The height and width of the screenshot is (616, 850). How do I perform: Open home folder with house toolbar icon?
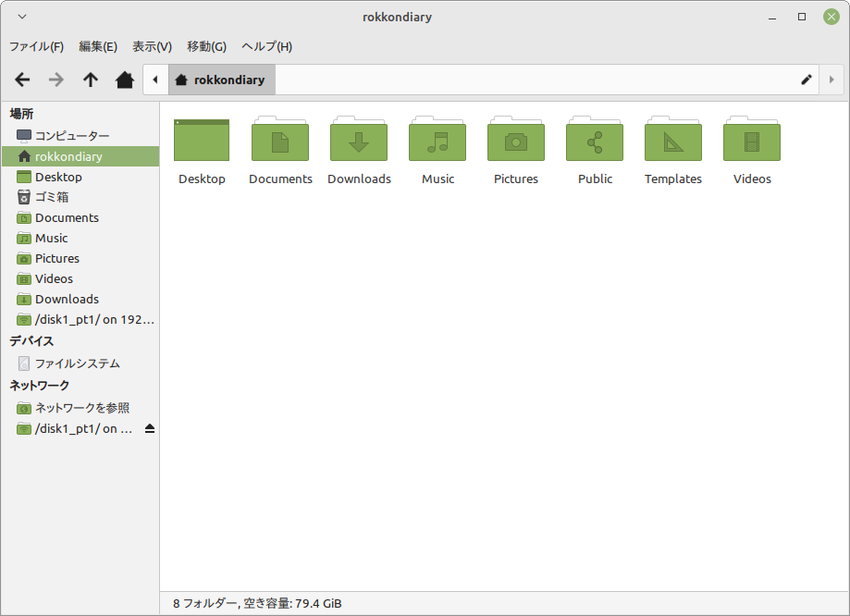(125, 80)
